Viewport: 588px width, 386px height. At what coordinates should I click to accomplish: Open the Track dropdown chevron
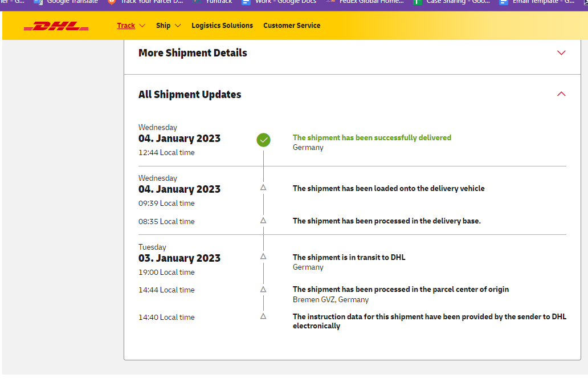pos(142,26)
